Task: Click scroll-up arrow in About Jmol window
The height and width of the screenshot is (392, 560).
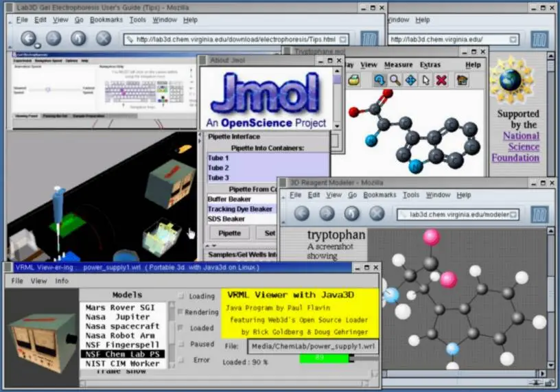Action: point(337,71)
